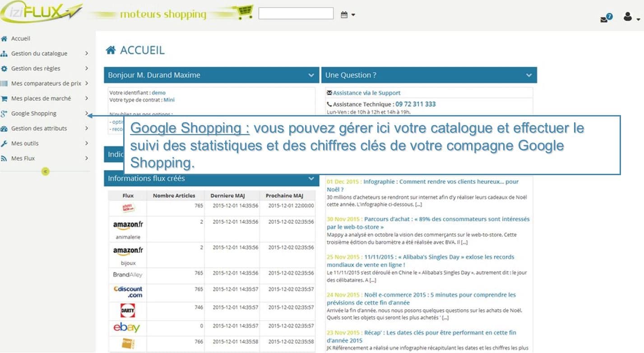Open the dropdown arrow next to the calendar
Image resolution: width=644 pixels, height=353 pixels.
tap(353, 15)
